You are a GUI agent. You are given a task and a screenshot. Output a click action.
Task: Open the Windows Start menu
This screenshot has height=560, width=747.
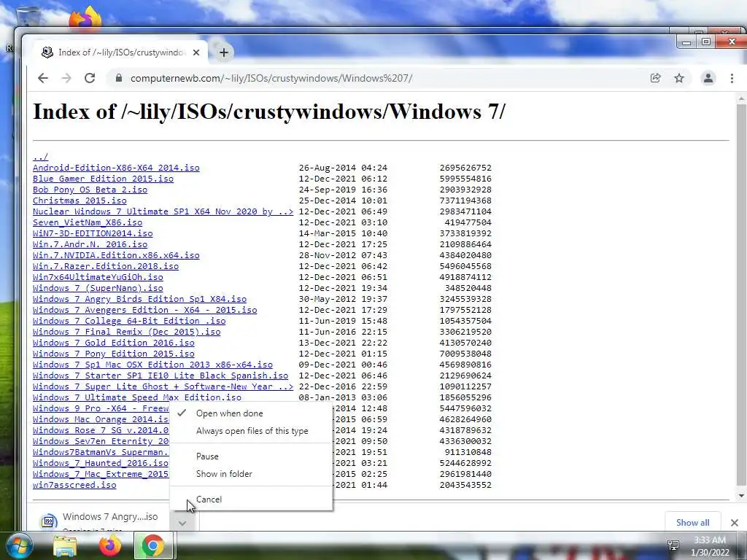tap(18, 545)
